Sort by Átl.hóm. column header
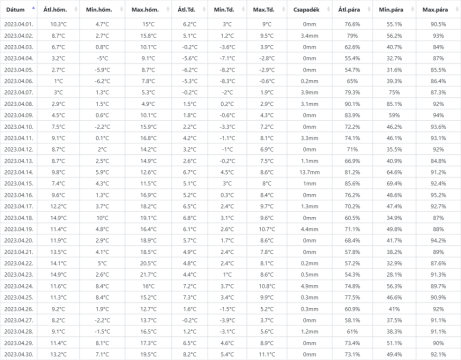Screen dimensions: 461x360 [55, 10]
